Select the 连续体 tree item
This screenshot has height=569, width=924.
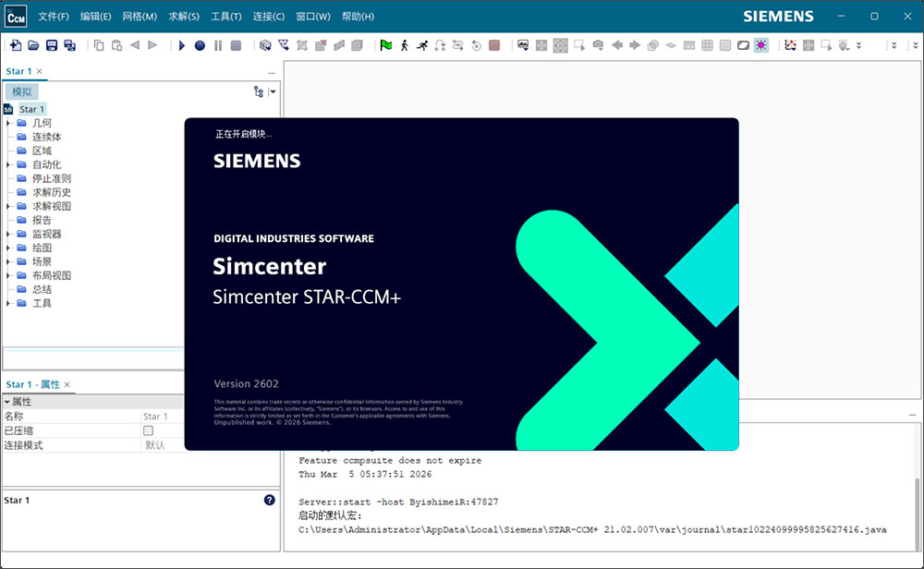(46, 137)
